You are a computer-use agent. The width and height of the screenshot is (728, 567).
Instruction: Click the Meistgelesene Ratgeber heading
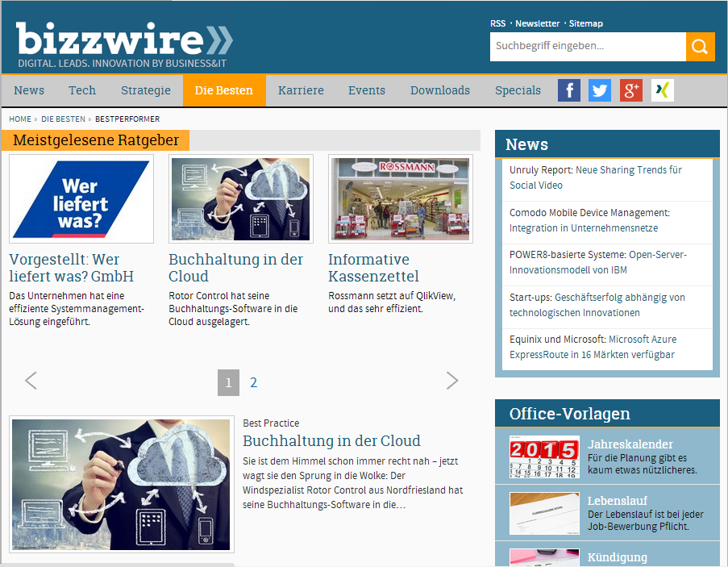click(96, 140)
